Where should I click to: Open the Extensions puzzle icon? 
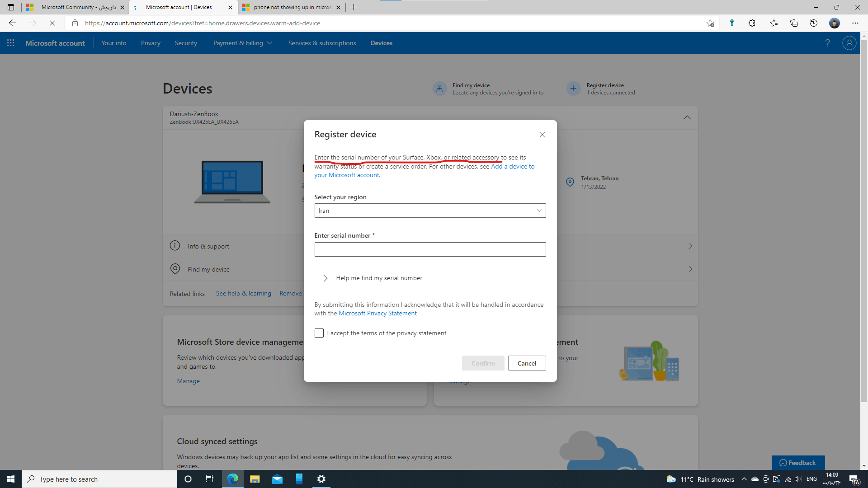tap(752, 23)
